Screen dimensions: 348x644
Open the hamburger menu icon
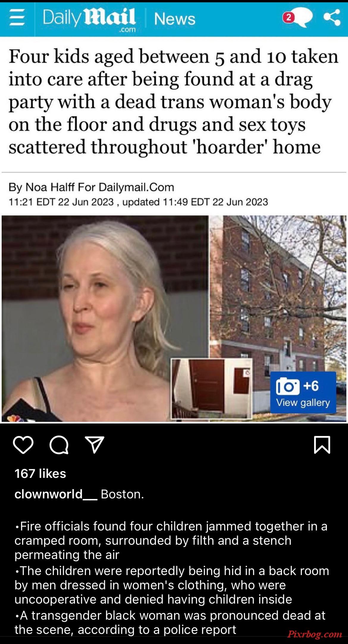point(17,18)
